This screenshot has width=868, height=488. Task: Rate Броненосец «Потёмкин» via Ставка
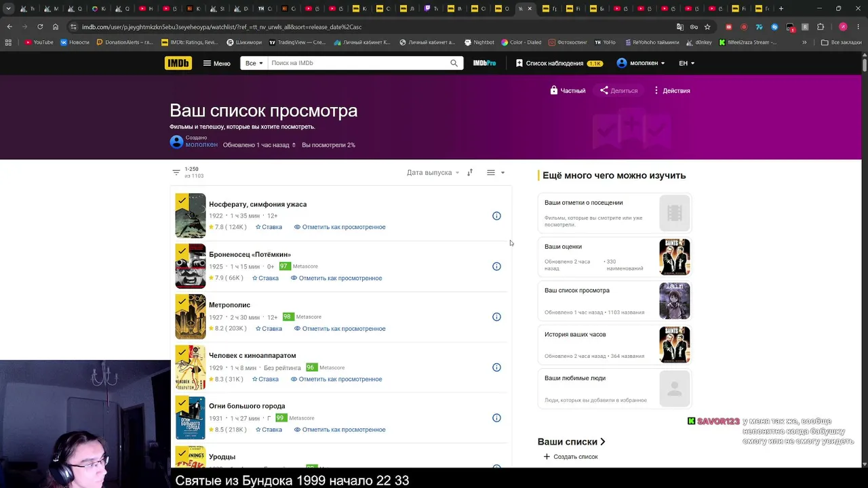[x=265, y=278]
